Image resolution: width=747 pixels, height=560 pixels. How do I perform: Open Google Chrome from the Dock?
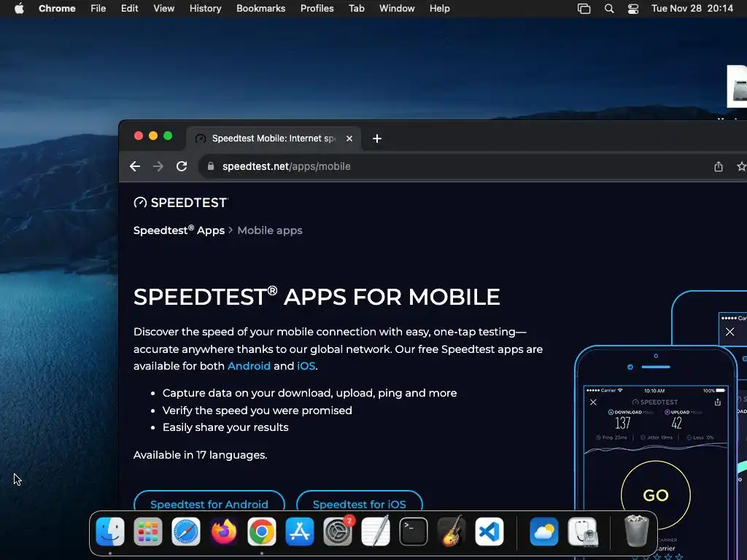coord(262,531)
